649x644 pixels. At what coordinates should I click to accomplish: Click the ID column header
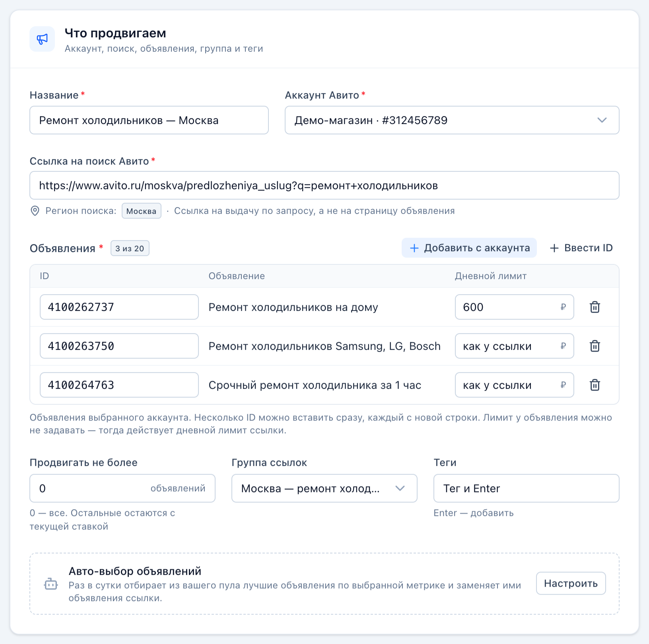(x=44, y=276)
